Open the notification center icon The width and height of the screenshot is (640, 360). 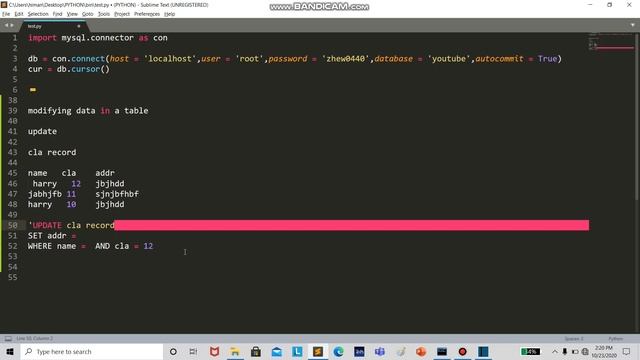(627, 351)
